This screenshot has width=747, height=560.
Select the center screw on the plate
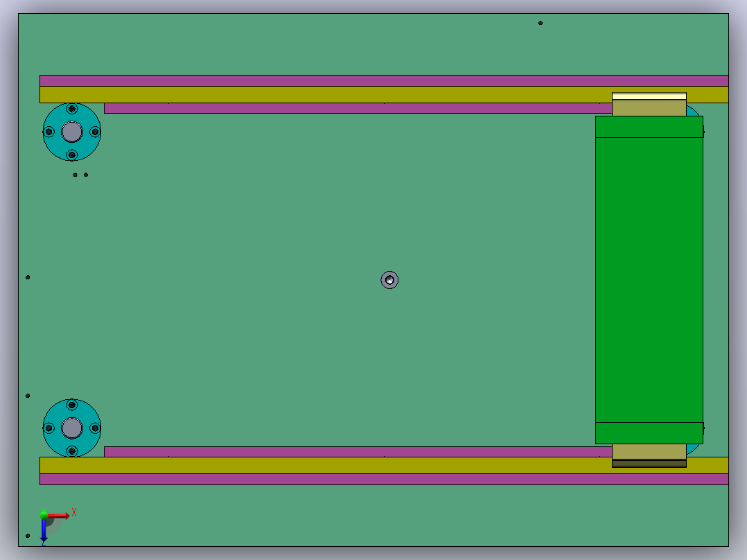pyautogui.click(x=389, y=280)
